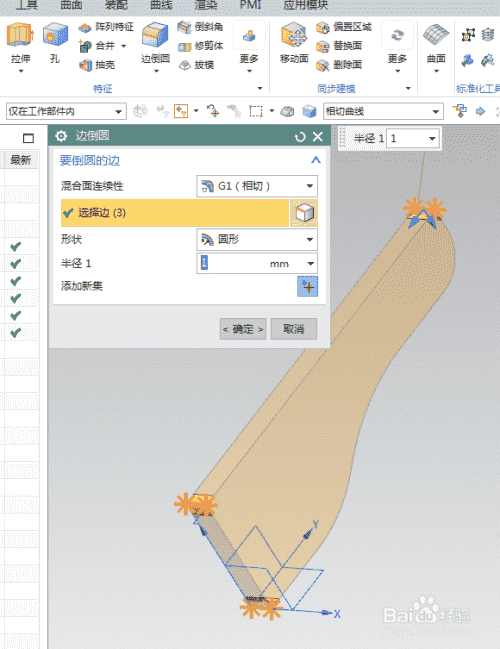Switch to the 曲线 ribbon tab

161,5
